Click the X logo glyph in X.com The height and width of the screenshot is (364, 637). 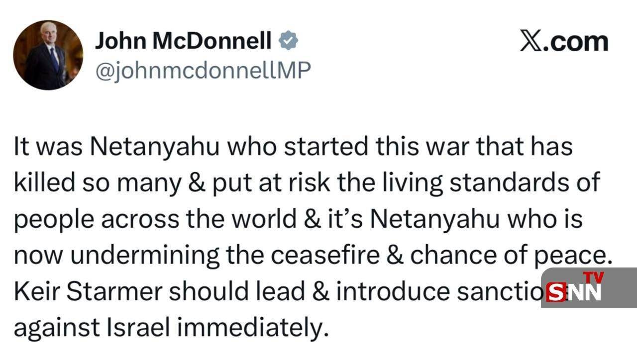(531, 41)
